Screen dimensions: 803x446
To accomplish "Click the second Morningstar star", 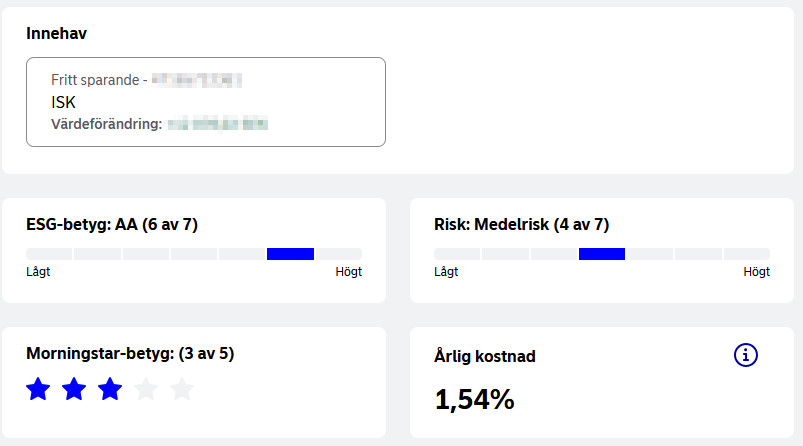I will [74, 389].
